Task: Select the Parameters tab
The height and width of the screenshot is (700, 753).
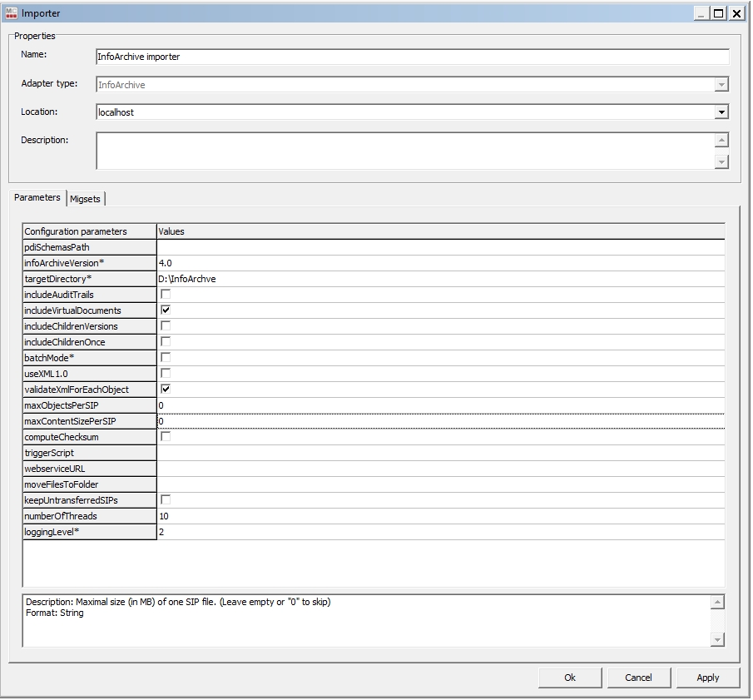Action: (37, 198)
